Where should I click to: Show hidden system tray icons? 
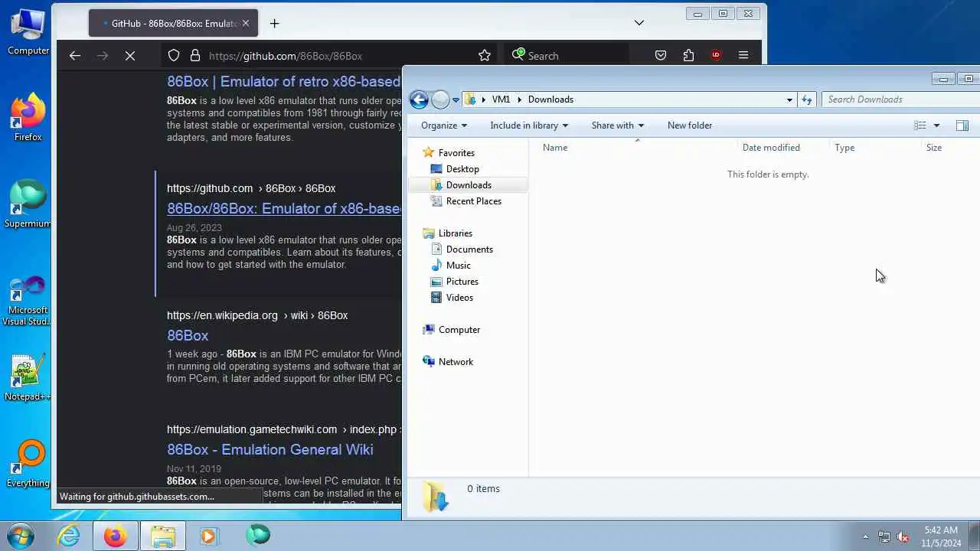pos(865,536)
